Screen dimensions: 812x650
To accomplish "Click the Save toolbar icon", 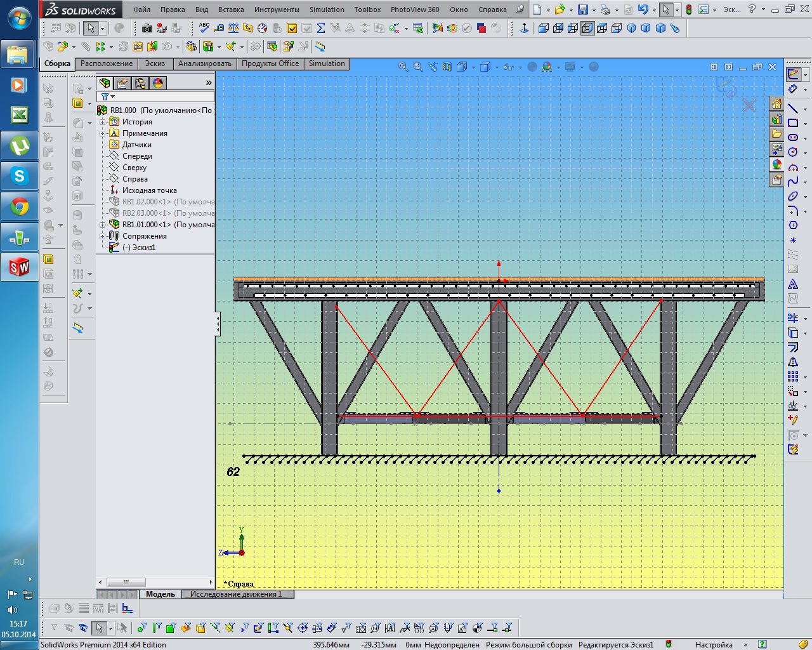I will [x=582, y=10].
